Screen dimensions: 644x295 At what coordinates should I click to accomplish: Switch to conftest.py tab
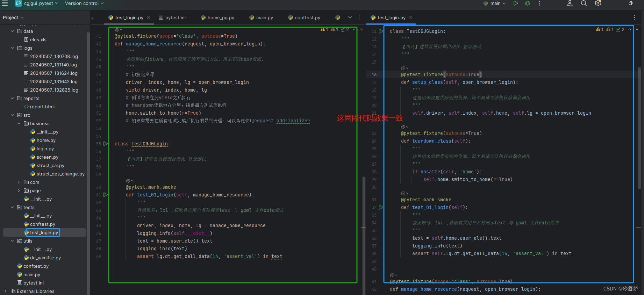tap(304, 17)
